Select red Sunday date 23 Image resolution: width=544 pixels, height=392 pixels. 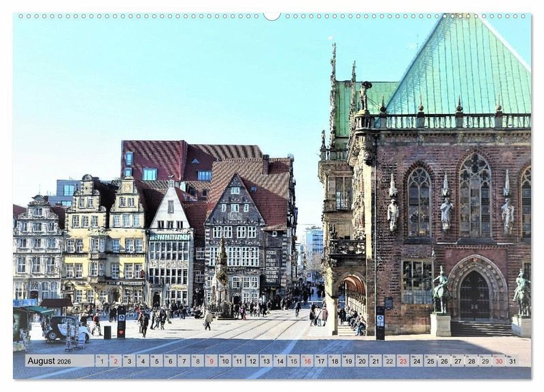[x=403, y=361]
